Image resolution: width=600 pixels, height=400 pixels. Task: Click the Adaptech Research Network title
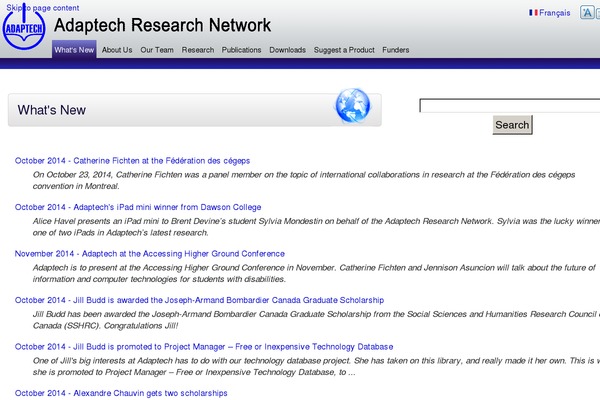coord(162,25)
